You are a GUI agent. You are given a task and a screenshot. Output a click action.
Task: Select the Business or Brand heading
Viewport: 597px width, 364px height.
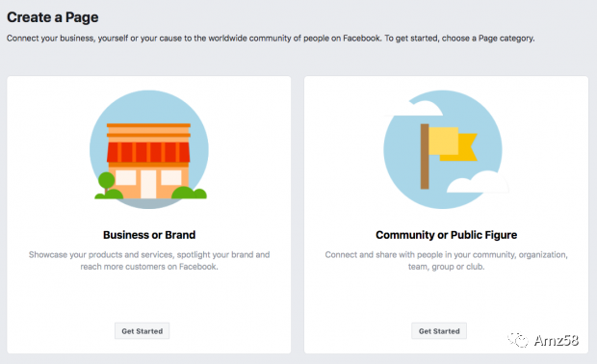[x=149, y=235]
